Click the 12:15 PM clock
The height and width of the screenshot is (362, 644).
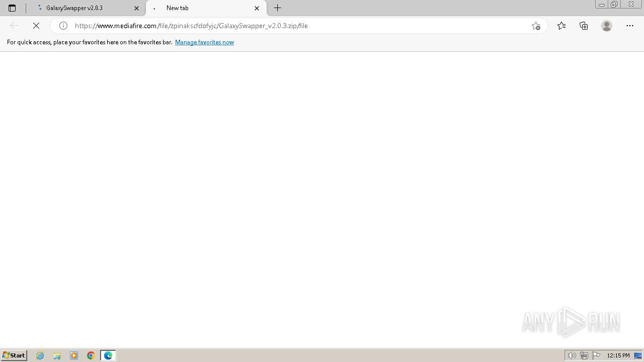[618, 355]
